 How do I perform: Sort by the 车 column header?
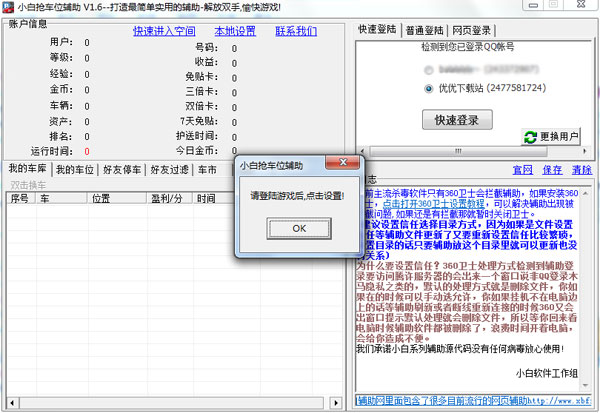coord(61,198)
